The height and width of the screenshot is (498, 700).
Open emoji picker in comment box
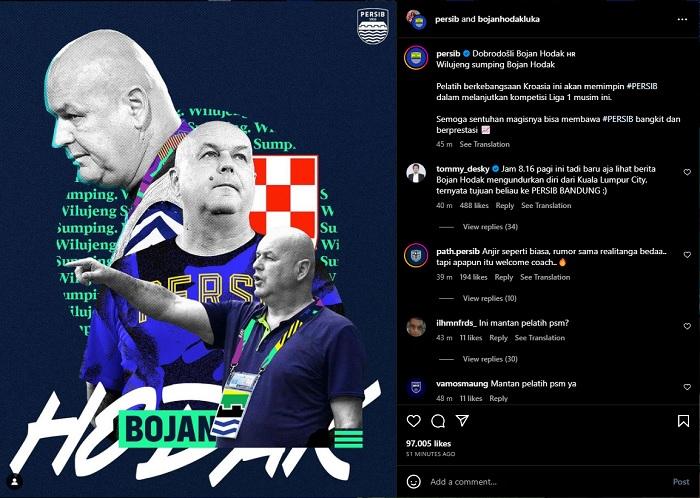click(414, 481)
